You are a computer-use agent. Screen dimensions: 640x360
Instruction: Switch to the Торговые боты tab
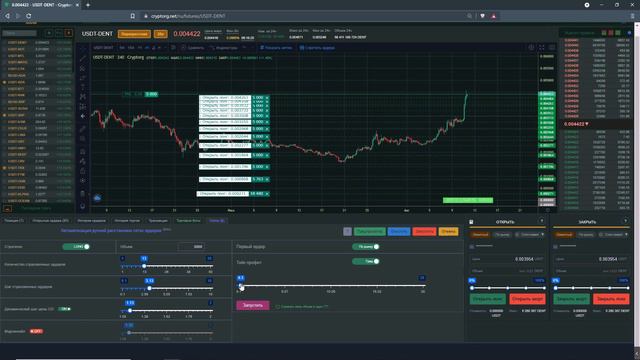188,220
